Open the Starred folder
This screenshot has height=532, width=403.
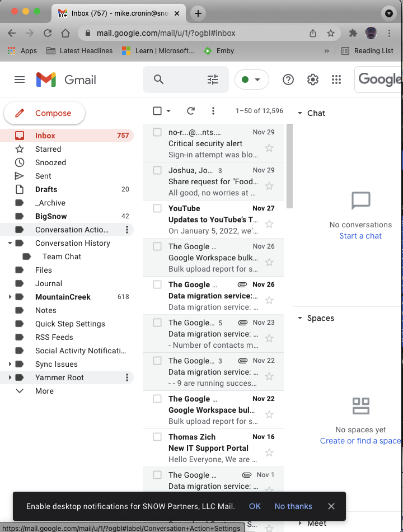coord(48,149)
